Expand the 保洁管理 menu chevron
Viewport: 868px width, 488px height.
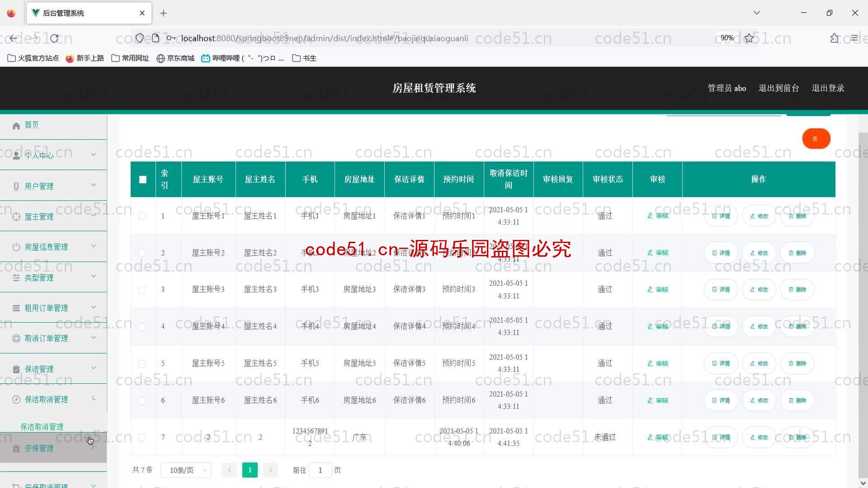pos(94,368)
